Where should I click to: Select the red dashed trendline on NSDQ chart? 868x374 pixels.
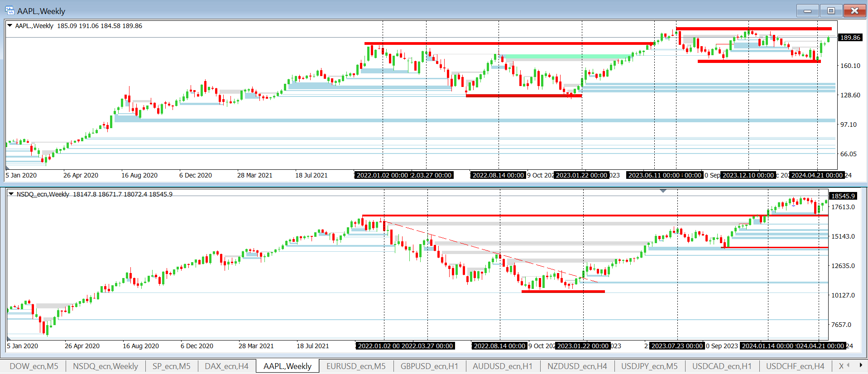[x=491, y=252]
